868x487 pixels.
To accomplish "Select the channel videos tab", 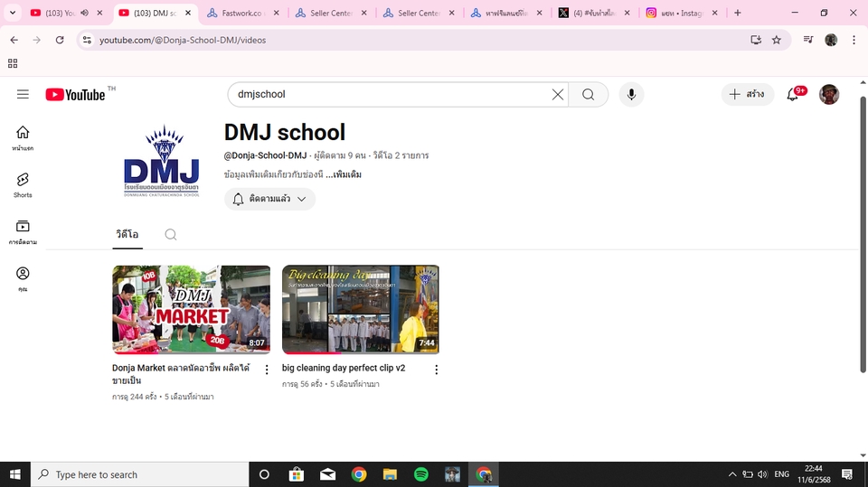I will (x=127, y=234).
